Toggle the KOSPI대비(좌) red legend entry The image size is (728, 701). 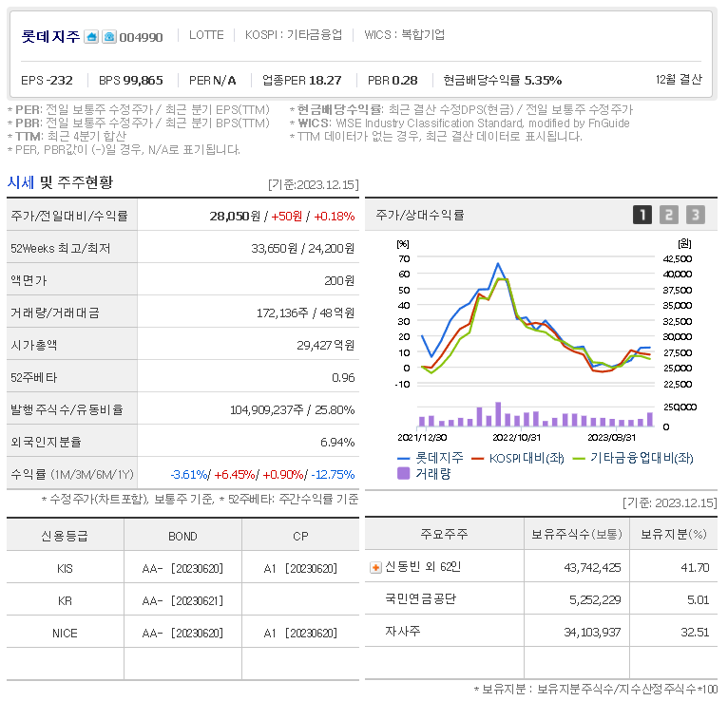click(x=517, y=459)
